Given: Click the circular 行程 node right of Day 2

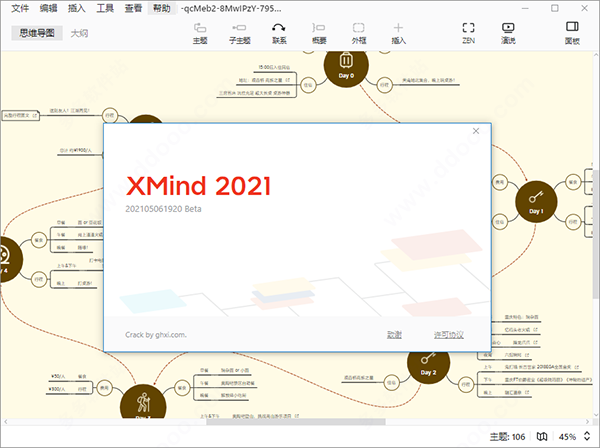Looking at the screenshot, I should pos(465,384).
